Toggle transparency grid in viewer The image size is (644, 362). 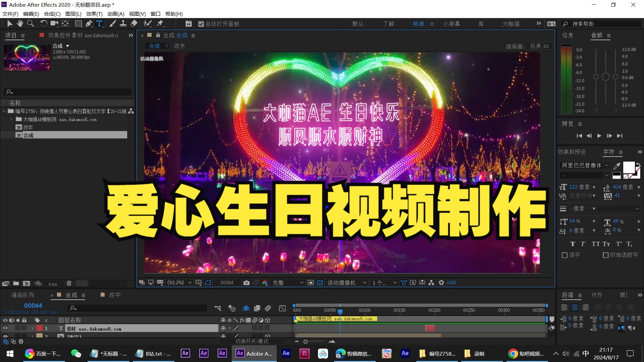[320, 283]
